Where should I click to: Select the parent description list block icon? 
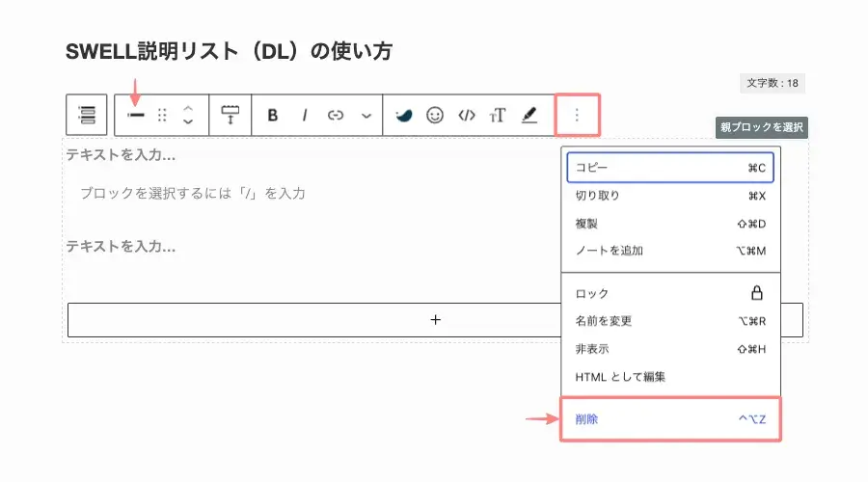pos(87,115)
